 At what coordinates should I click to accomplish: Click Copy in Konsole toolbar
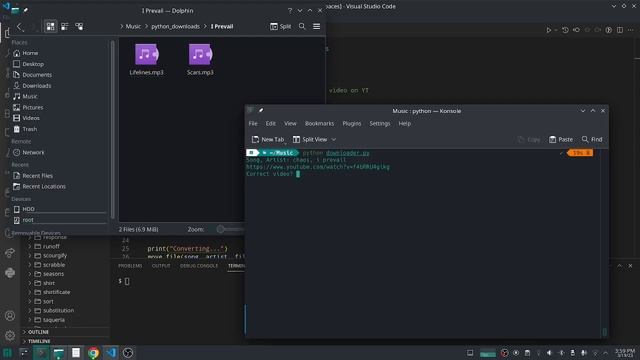click(x=529, y=140)
